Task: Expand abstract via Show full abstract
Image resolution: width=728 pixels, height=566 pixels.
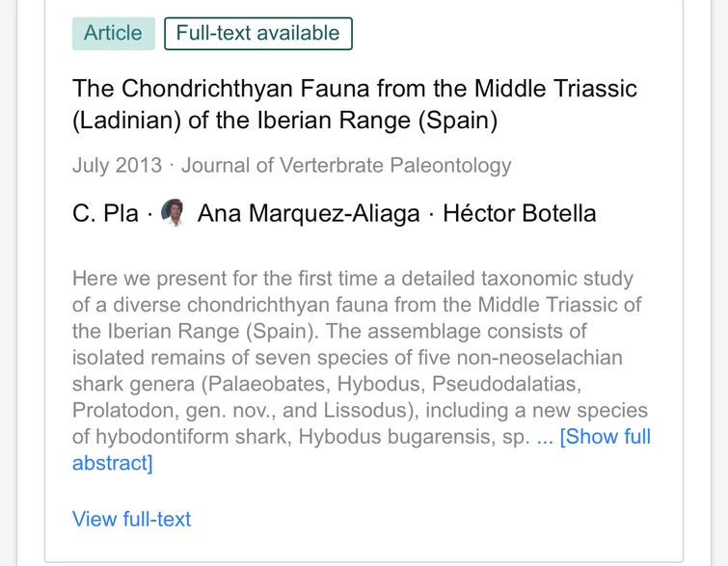Action: (x=605, y=437)
